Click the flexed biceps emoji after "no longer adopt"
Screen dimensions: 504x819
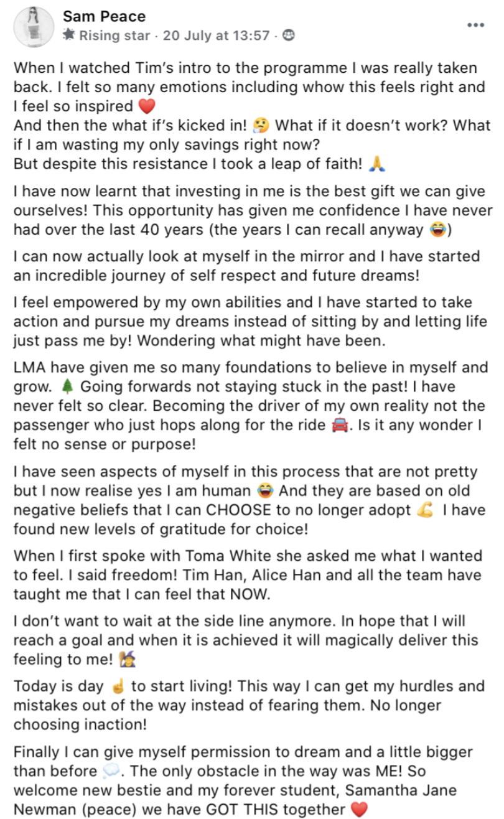pyautogui.click(x=422, y=510)
